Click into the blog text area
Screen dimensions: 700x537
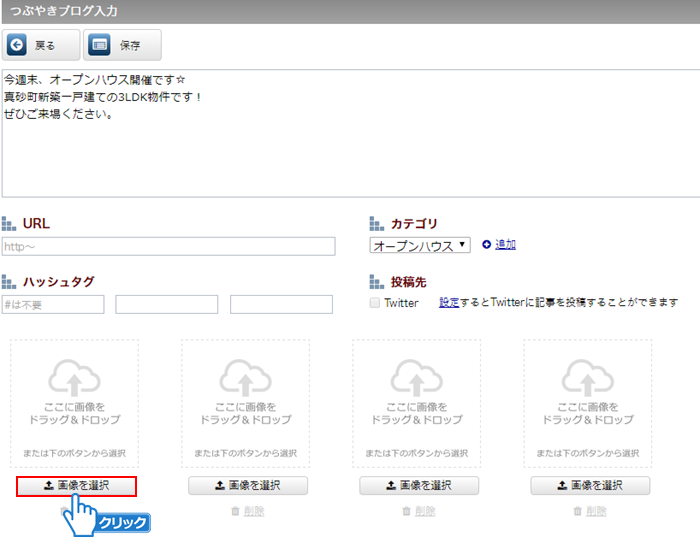(350, 150)
